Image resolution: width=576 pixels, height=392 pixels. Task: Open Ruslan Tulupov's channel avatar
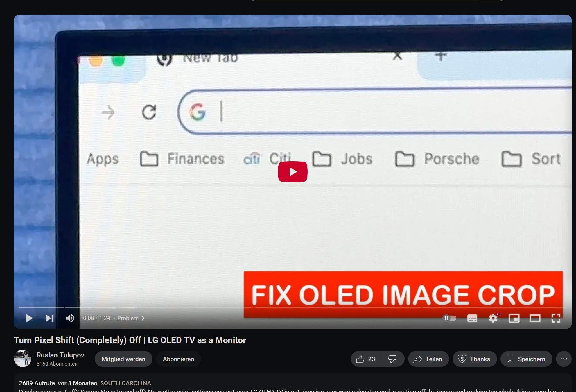click(23, 358)
